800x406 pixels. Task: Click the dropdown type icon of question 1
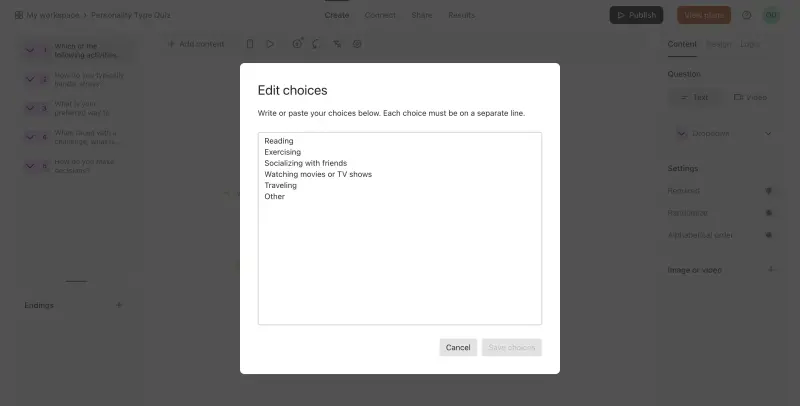pyautogui.click(x=37, y=50)
